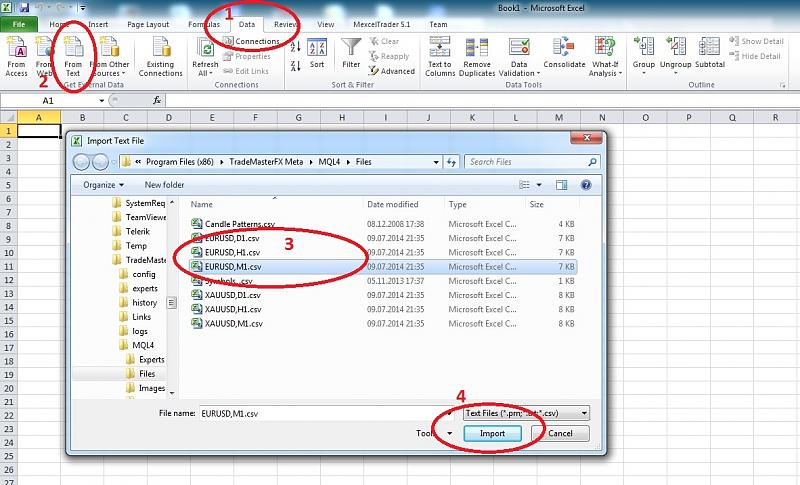The height and width of the screenshot is (485, 800).
Task: Click Hide Detail in Outline group
Action: 755,56
